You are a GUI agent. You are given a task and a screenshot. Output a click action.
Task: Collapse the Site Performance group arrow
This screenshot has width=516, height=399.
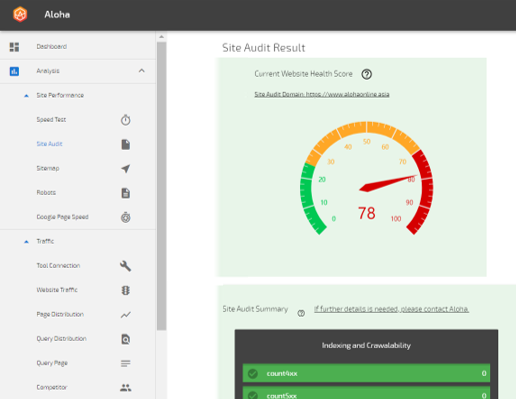point(26,96)
